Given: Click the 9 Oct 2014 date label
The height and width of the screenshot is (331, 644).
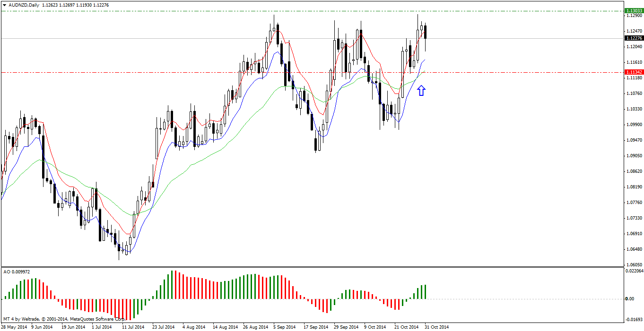Looking at the screenshot, I should click(x=375, y=327).
